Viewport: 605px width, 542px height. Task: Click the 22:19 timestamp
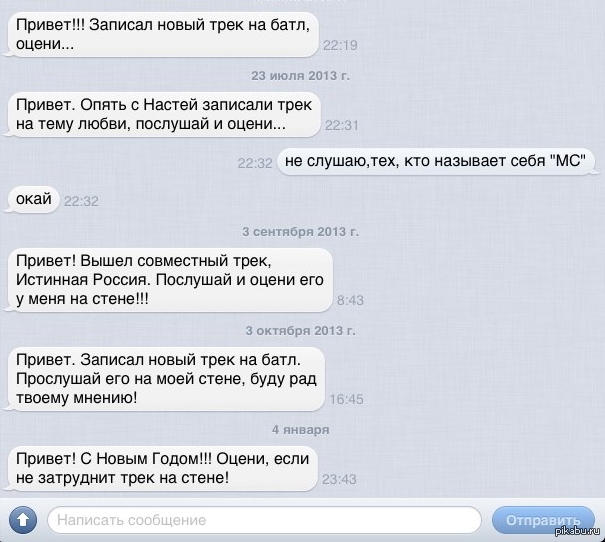[x=340, y=45]
